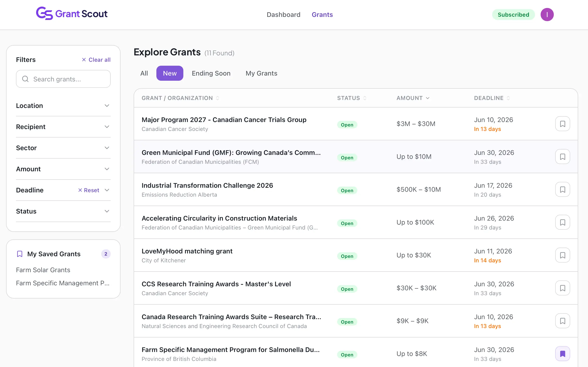The width and height of the screenshot is (588, 367).
Task: Open Industrial Transformation Challenge 2026 title
Action: (207, 185)
